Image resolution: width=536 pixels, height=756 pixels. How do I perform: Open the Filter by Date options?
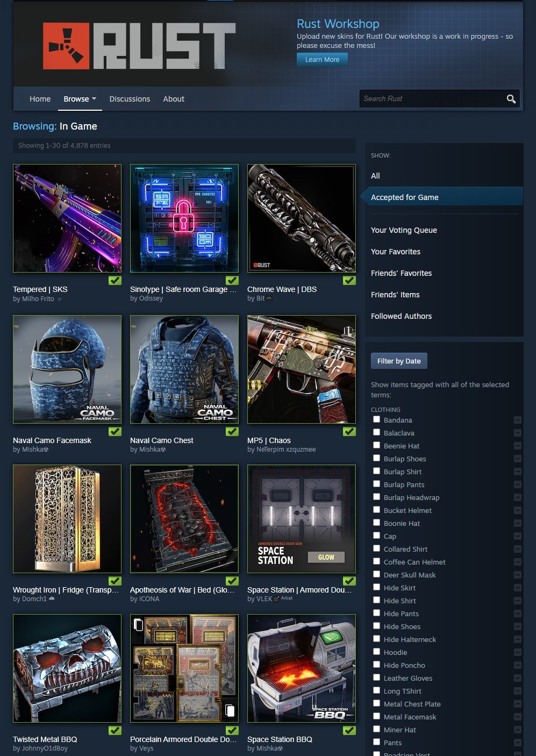click(x=399, y=361)
